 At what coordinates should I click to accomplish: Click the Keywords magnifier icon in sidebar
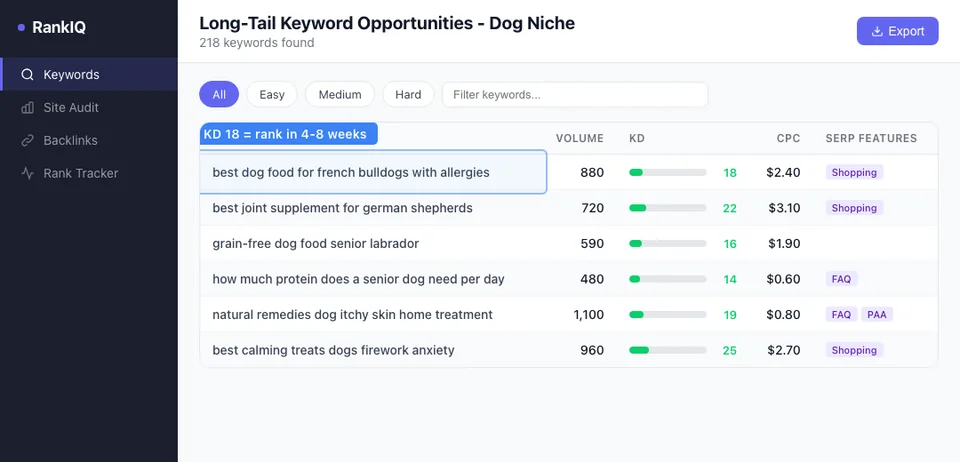[x=27, y=75]
